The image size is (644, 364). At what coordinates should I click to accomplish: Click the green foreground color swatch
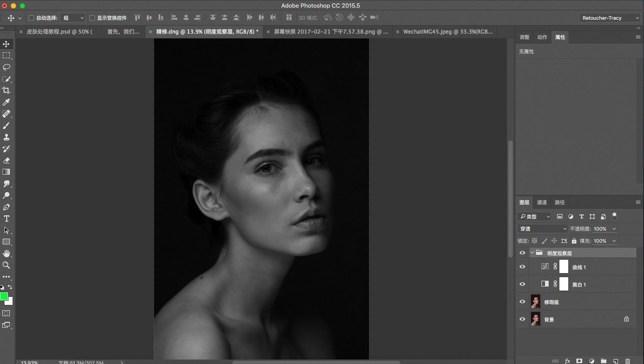[x=4, y=296]
